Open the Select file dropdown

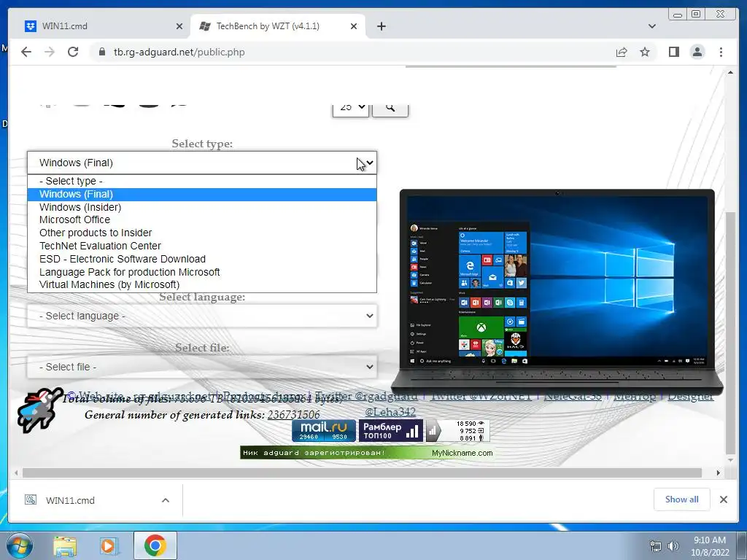(x=202, y=367)
